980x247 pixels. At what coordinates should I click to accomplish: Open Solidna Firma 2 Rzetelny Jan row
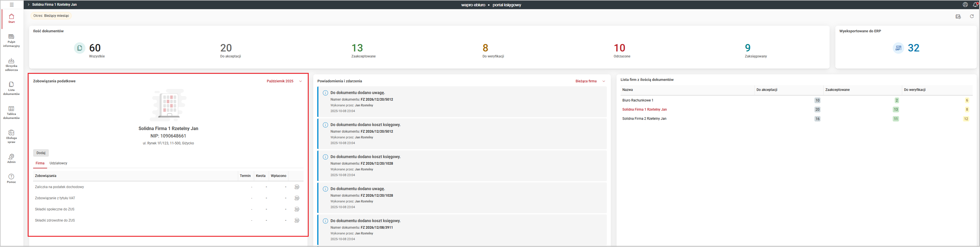coord(644,119)
